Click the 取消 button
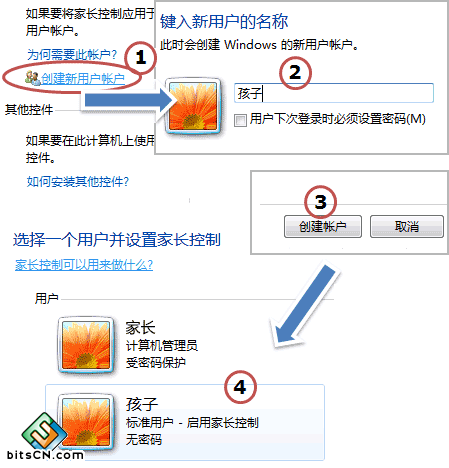Screen dimensions: 449x468 point(406,226)
